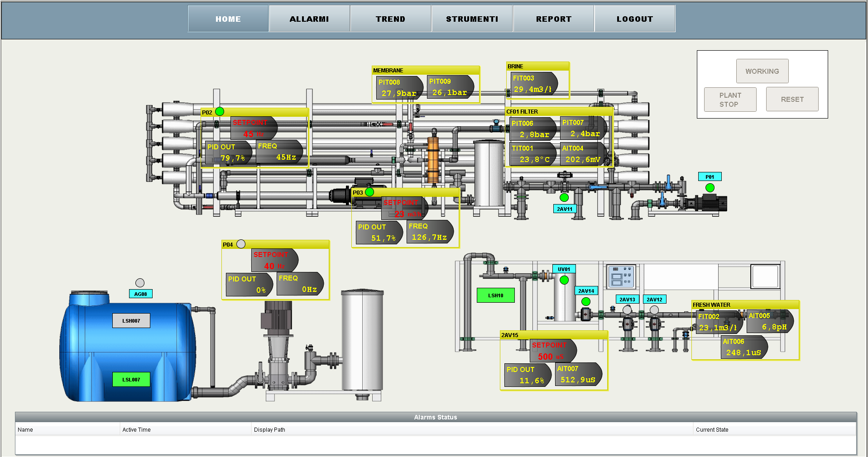The width and height of the screenshot is (868, 457).
Task: Click the AIT006 248,1uS reading
Action: point(744,347)
